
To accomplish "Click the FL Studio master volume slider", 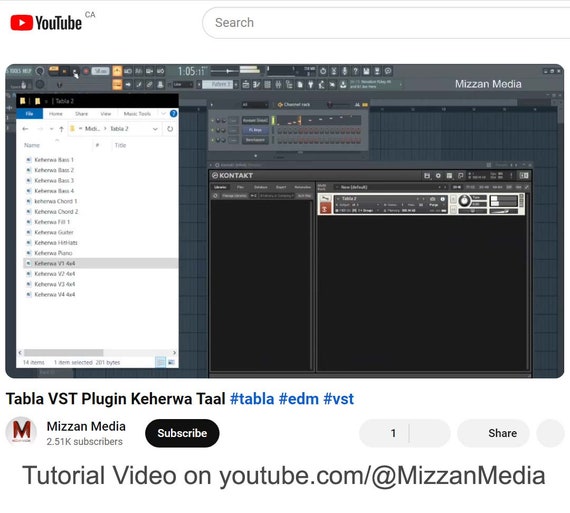I will coord(225,71).
